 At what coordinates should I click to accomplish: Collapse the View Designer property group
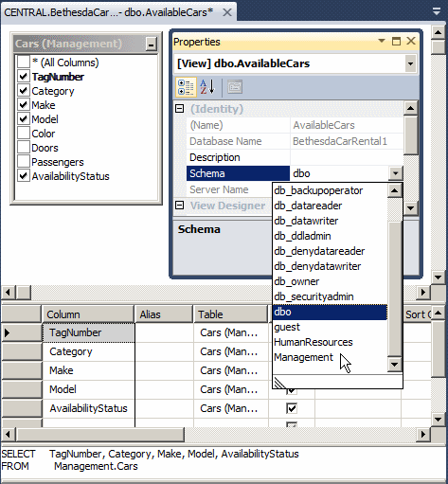pos(180,206)
